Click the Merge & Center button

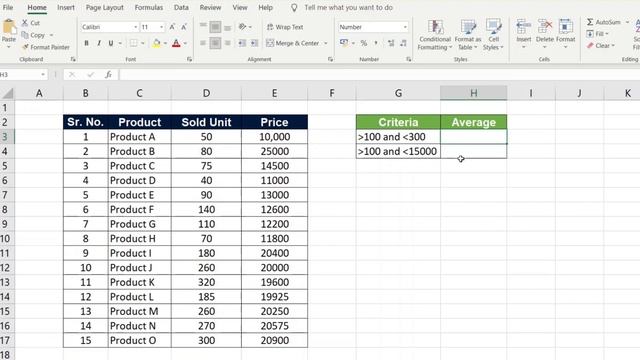tap(293, 43)
